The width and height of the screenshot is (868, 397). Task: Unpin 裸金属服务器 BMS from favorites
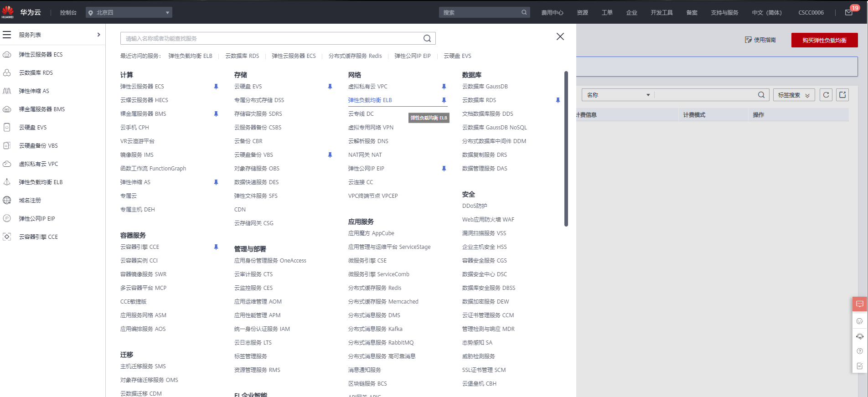click(x=216, y=114)
